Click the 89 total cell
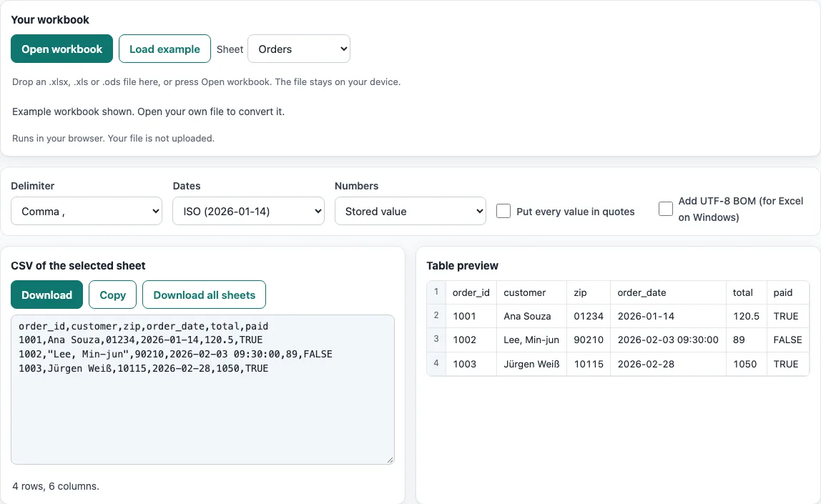This screenshot has height=504, width=821. (x=746, y=340)
